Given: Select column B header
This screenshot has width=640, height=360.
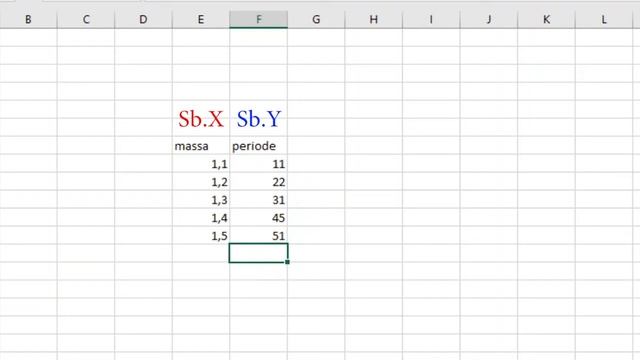Looking at the screenshot, I should pos(28,20).
